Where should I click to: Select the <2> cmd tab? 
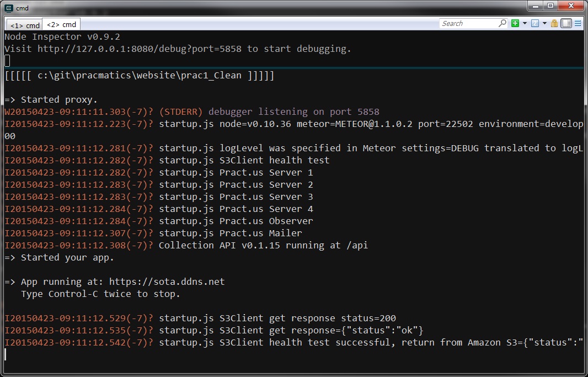point(61,24)
